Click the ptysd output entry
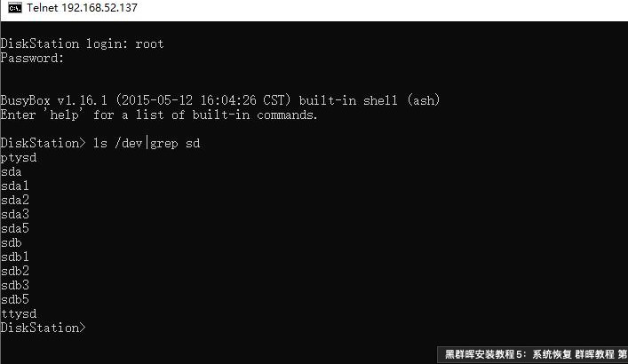Viewport: 628px width, 364px height. pos(18,157)
